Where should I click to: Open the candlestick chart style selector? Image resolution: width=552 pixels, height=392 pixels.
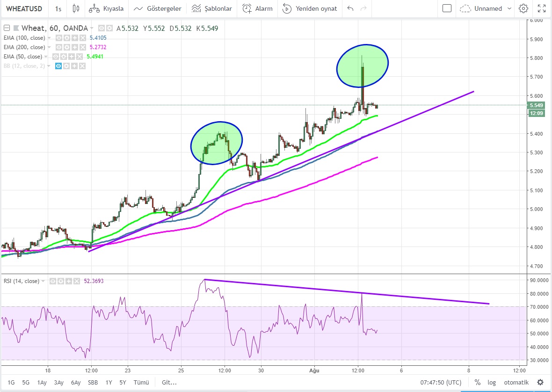coord(76,8)
